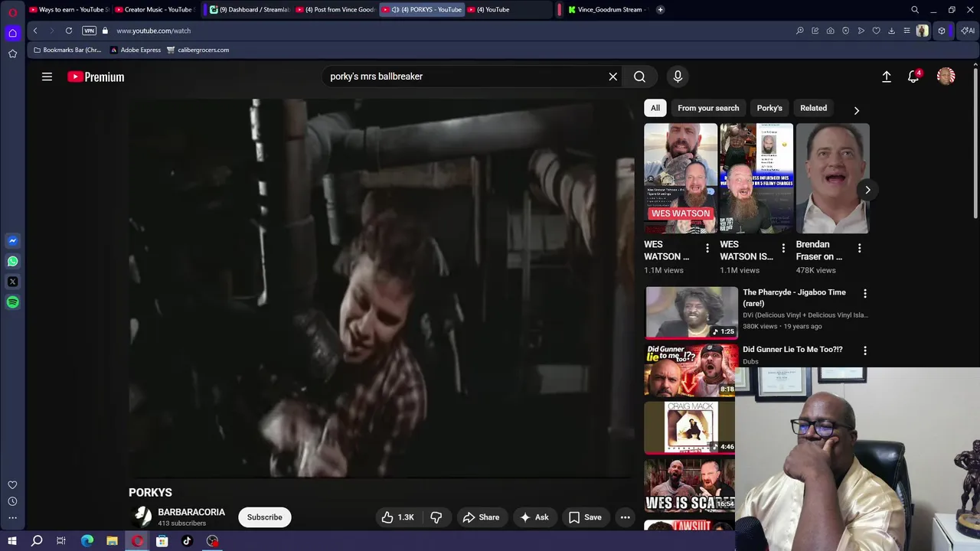
Task: Start voice search with microphone
Action: click(678, 77)
